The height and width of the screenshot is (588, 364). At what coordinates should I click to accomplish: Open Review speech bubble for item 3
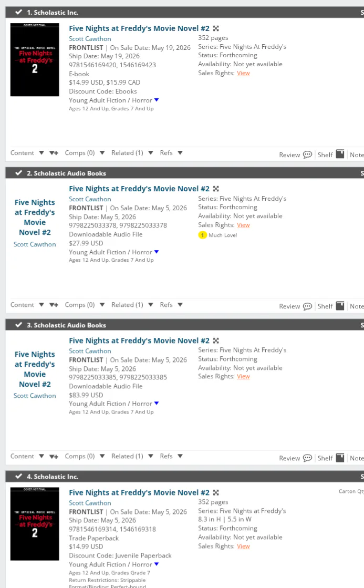(307, 458)
